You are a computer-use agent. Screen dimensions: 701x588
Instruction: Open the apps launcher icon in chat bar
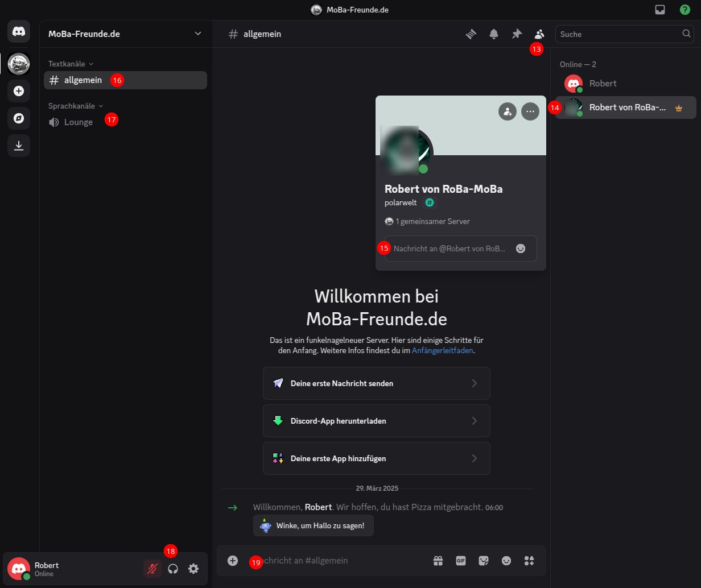tap(529, 561)
